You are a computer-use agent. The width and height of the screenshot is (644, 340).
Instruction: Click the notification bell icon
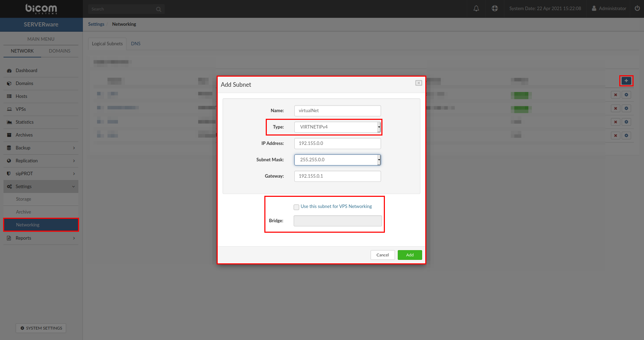(x=476, y=8)
